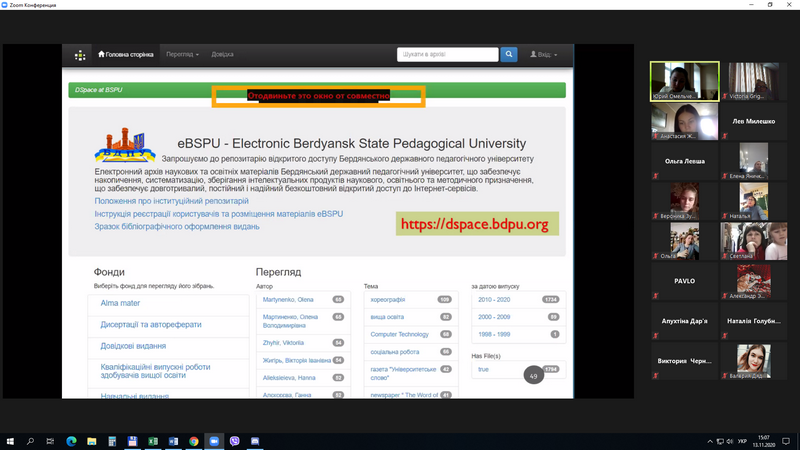Open the Перегляд dropdown menu

click(x=182, y=54)
